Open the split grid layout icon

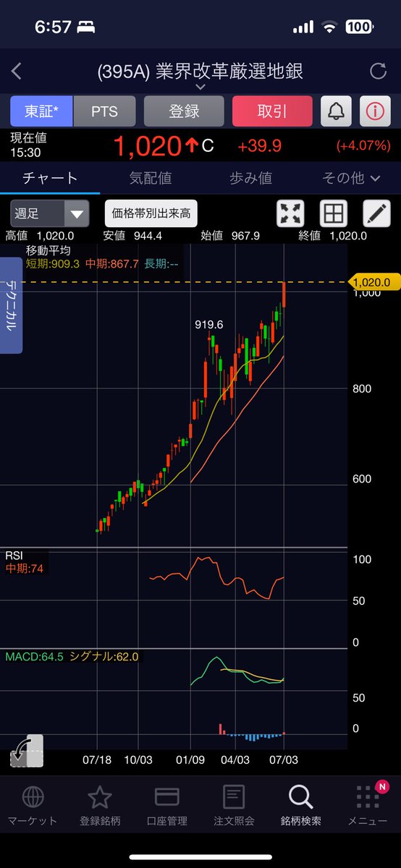point(333,213)
